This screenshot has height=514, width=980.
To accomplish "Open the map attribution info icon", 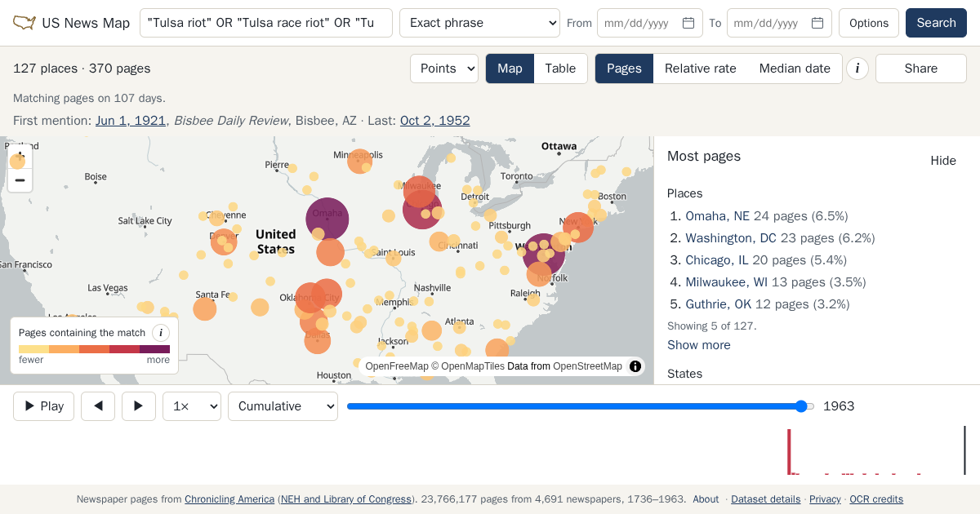I will coord(635,366).
